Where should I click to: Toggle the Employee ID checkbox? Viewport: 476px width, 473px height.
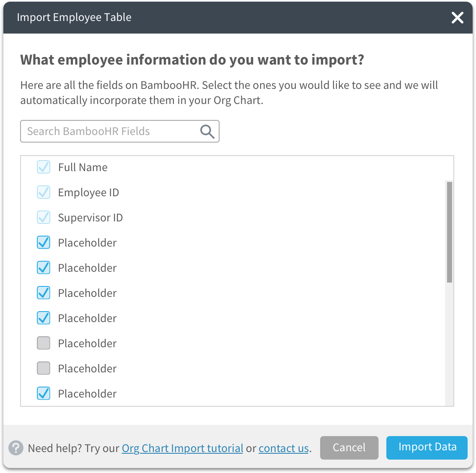point(44,192)
